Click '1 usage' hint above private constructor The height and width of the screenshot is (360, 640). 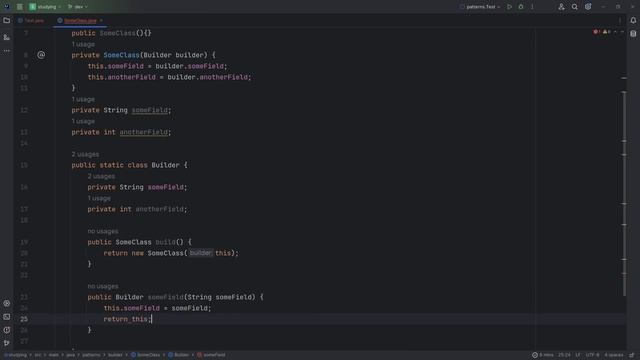pyautogui.click(x=83, y=44)
